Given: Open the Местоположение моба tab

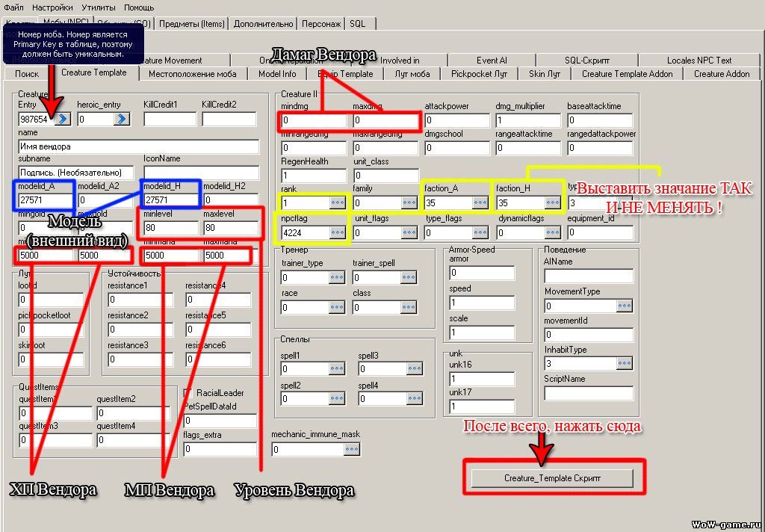Looking at the screenshot, I should tap(192, 74).
